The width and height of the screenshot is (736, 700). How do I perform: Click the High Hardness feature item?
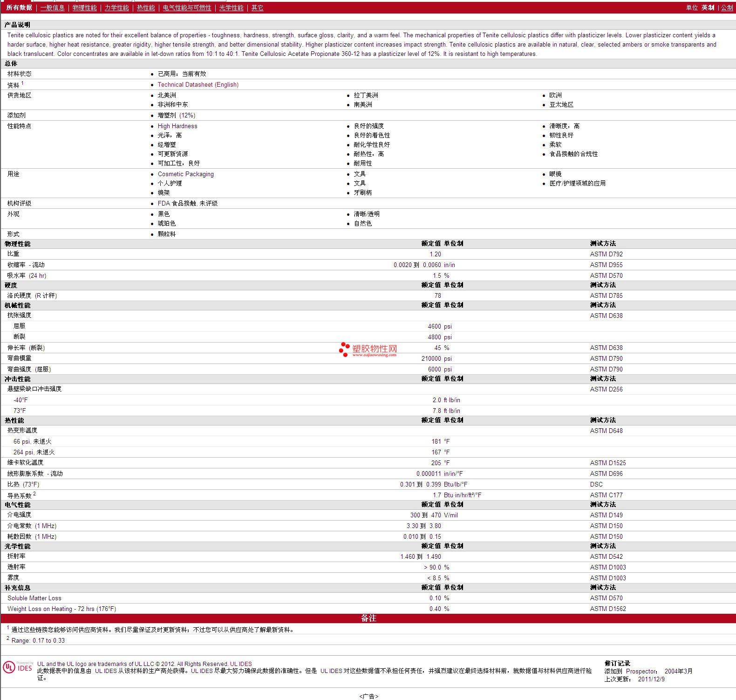coord(177,126)
